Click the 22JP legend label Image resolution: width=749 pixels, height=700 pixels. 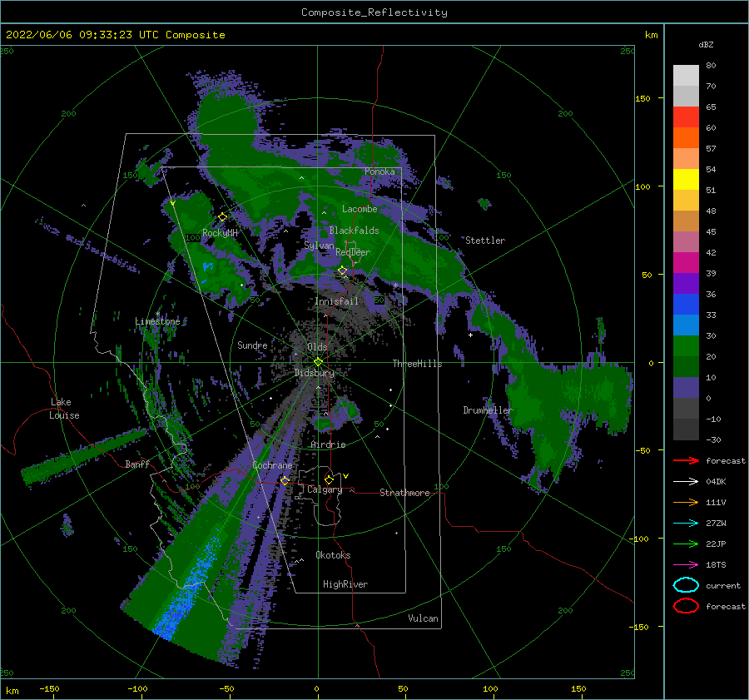[716, 544]
